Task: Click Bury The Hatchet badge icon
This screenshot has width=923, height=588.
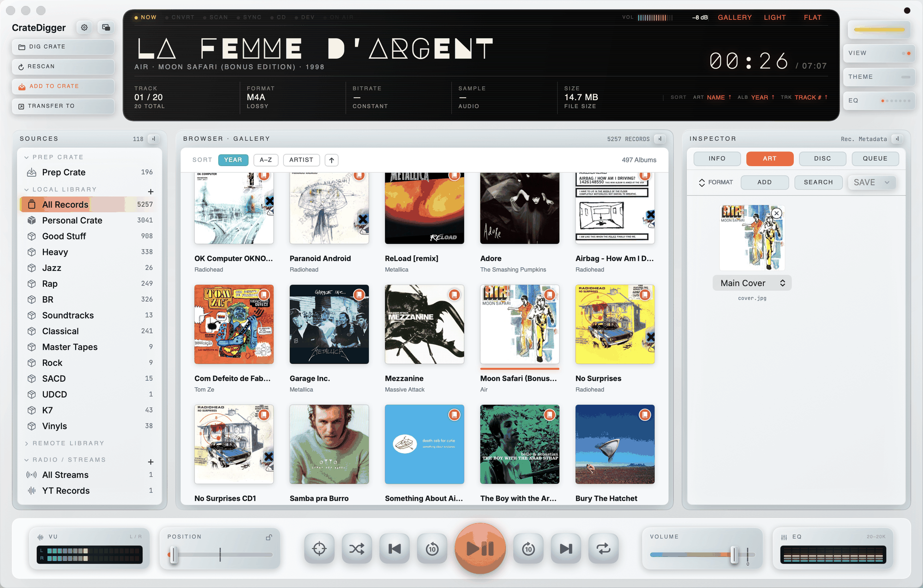Action: pos(645,415)
